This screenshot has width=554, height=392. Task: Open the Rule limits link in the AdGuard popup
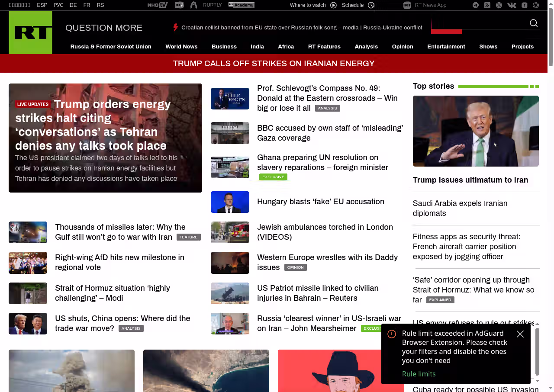coord(419,374)
